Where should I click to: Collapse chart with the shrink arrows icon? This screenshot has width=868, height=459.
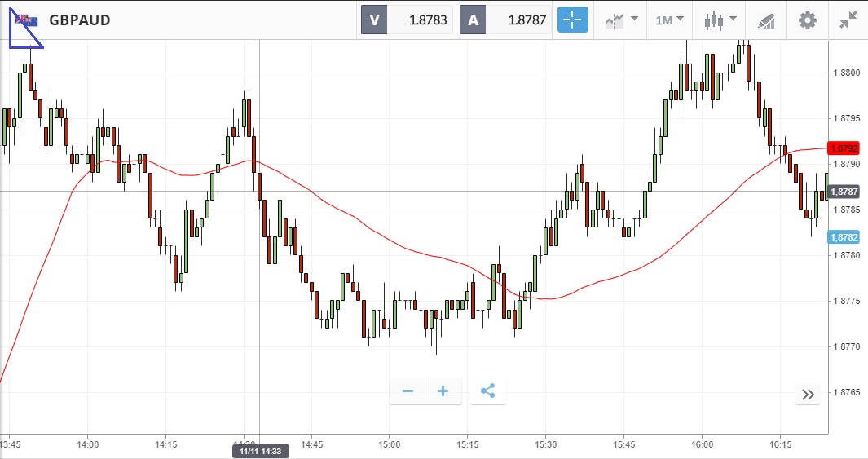[848, 20]
